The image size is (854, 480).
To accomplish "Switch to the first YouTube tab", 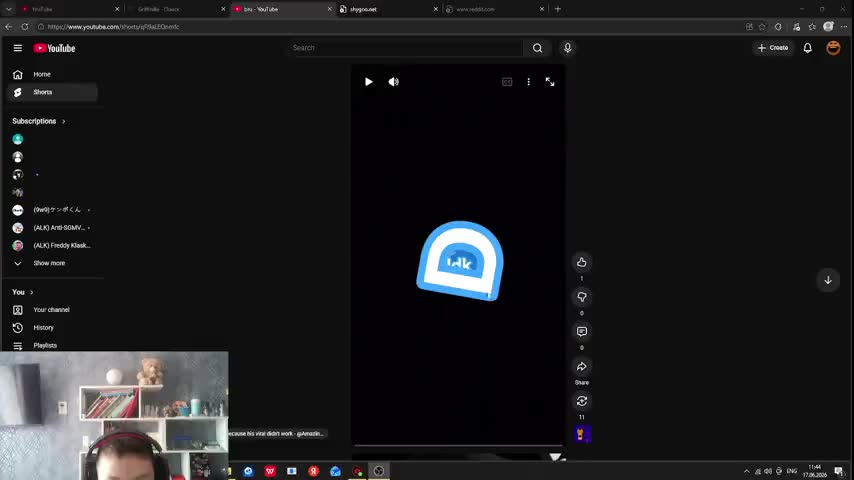I will pyautogui.click(x=70, y=9).
